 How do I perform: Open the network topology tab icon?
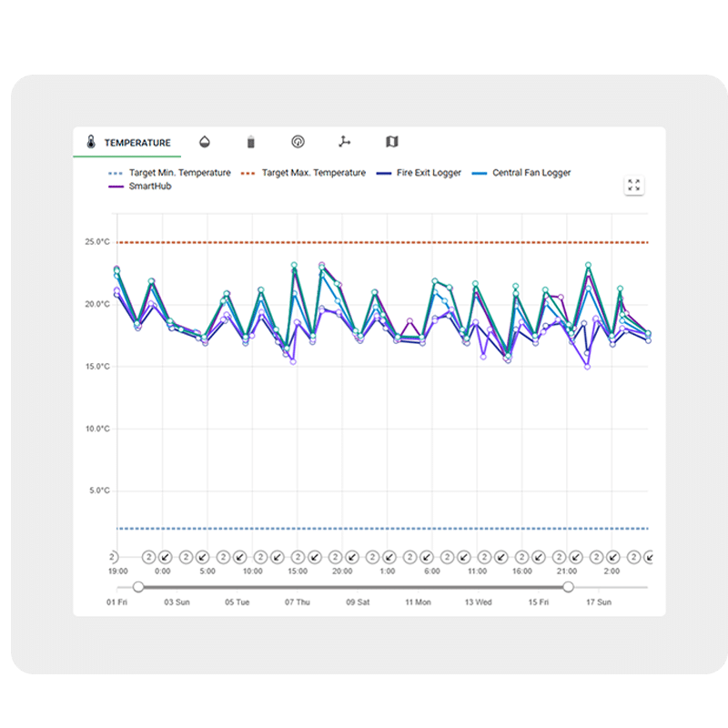345,142
